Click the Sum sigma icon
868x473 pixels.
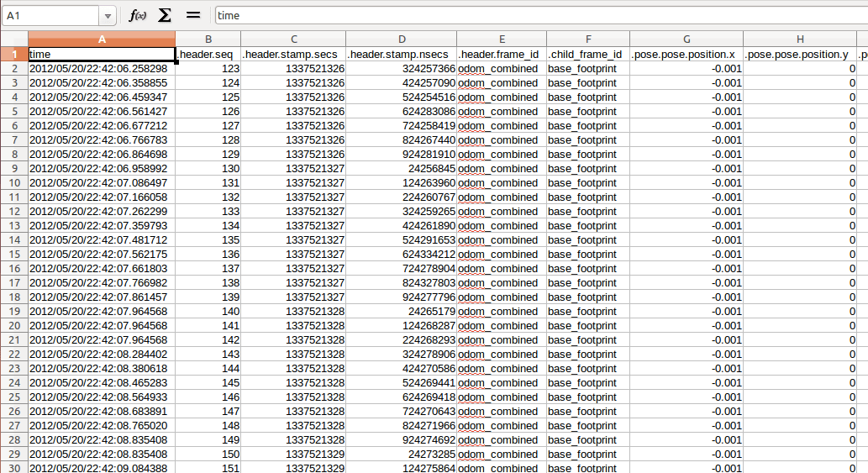[x=165, y=15]
